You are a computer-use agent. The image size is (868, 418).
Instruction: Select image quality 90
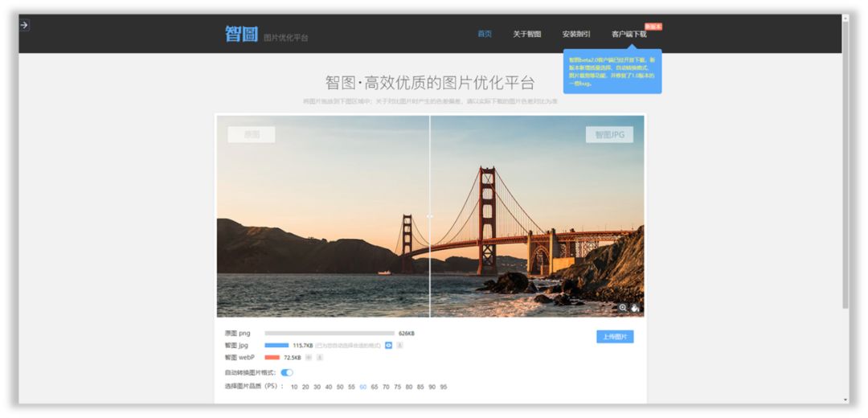[432, 387]
